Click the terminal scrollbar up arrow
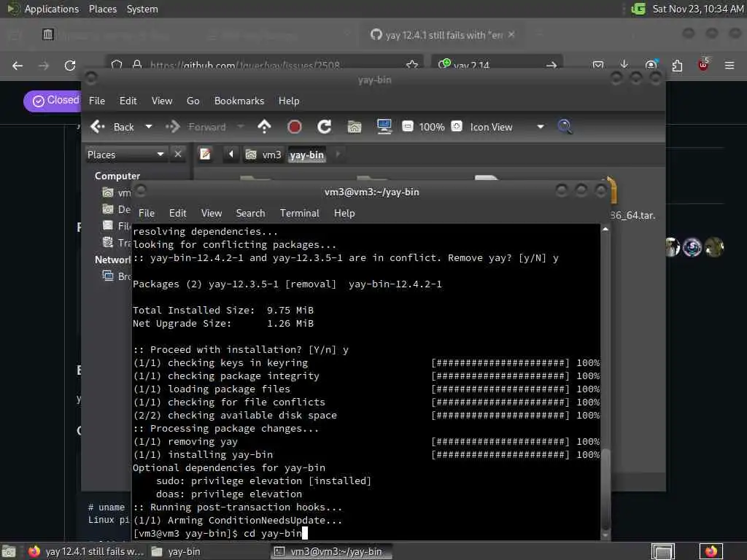This screenshot has height=560, width=747. [x=605, y=229]
